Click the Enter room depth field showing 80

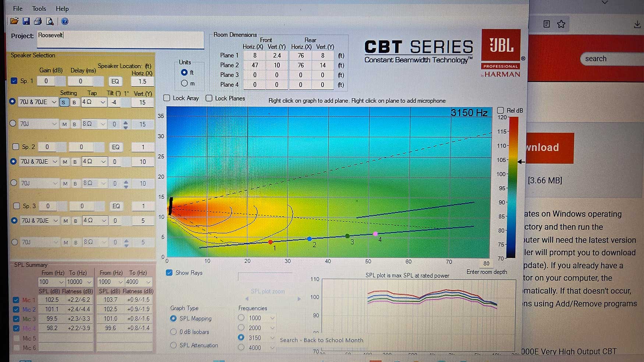click(486, 263)
